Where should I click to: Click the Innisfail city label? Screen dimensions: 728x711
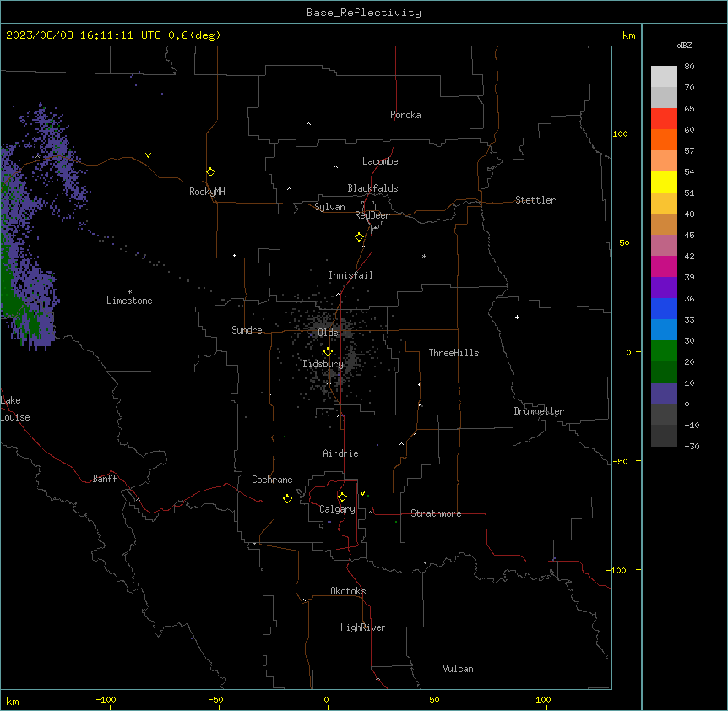[350, 275]
